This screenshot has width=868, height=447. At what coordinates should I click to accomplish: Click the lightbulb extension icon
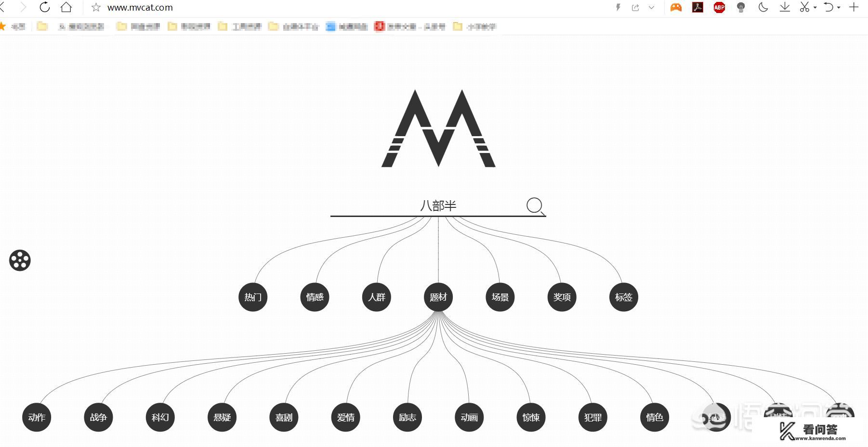741,7
